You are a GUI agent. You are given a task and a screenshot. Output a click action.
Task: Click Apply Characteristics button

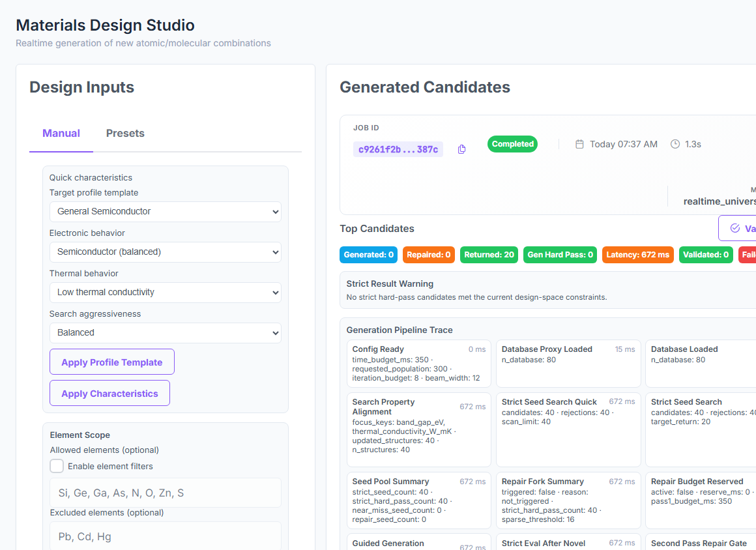109,394
